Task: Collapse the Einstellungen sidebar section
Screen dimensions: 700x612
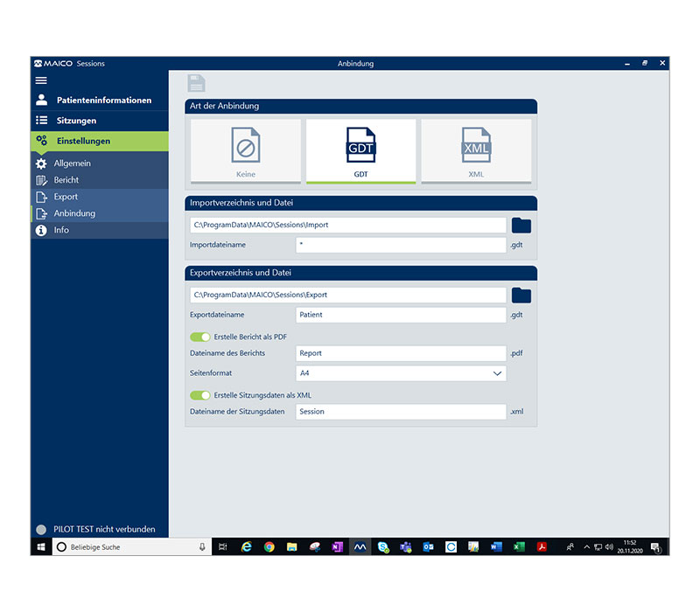Action: click(x=83, y=141)
